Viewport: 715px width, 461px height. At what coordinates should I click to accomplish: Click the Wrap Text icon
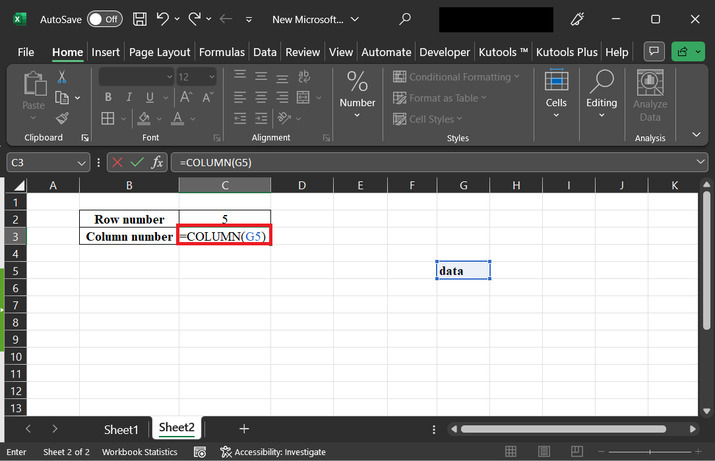304,76
